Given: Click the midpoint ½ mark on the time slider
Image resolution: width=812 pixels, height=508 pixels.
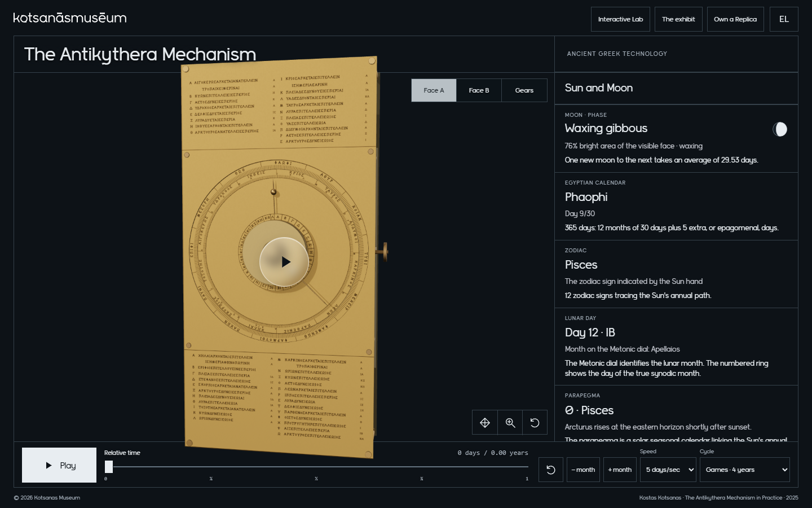Looking at the screenshot, I should pos(316,479).
